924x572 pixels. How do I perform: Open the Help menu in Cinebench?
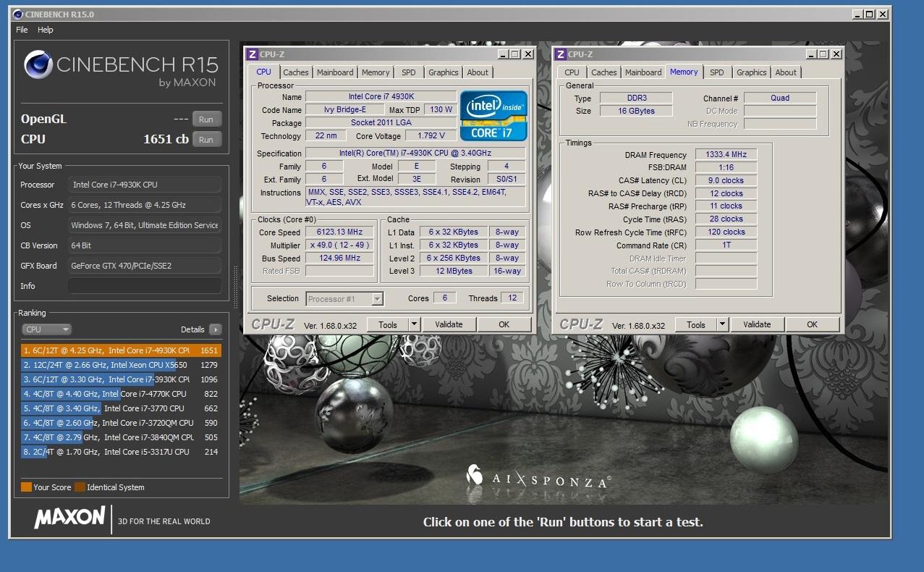[x=46, y=30]
